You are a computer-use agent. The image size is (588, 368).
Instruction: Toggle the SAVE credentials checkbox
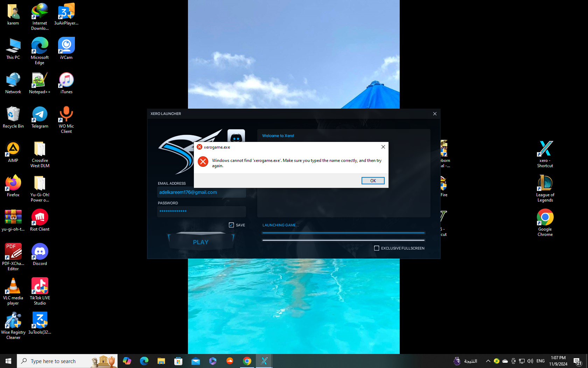pos(231,225)
